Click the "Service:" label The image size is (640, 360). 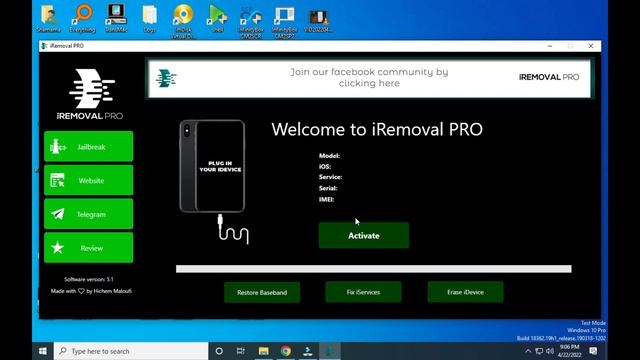pos(330,177)
